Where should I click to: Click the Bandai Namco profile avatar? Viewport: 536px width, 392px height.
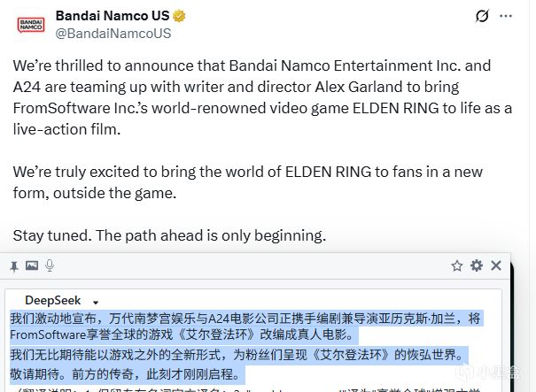[x=31, y=26]
